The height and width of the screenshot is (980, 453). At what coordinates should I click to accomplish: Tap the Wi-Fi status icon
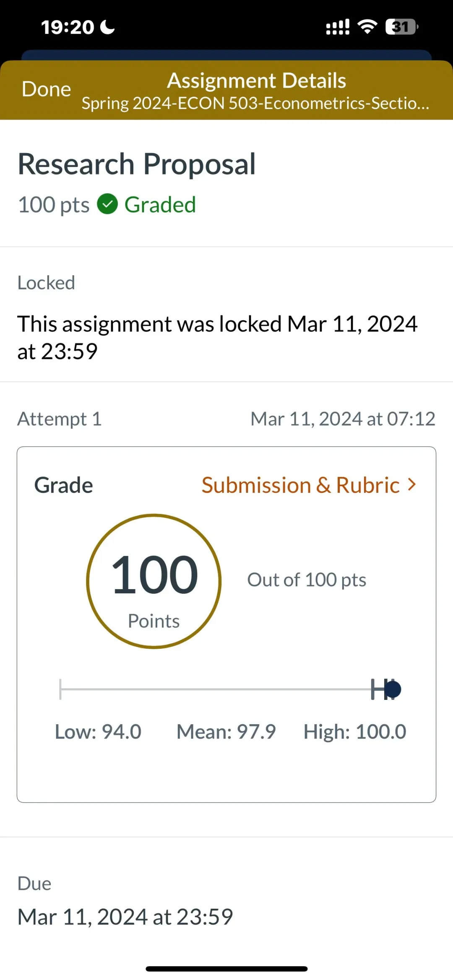click(367, 27)
